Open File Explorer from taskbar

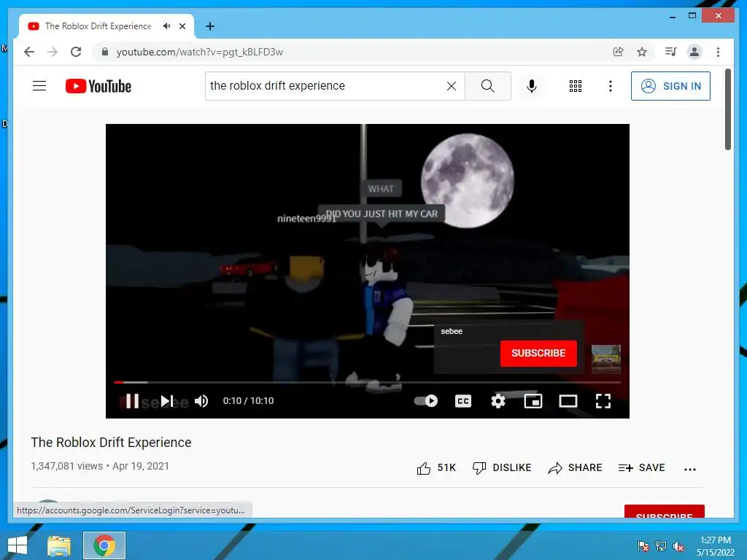click(x=58, y=545)
